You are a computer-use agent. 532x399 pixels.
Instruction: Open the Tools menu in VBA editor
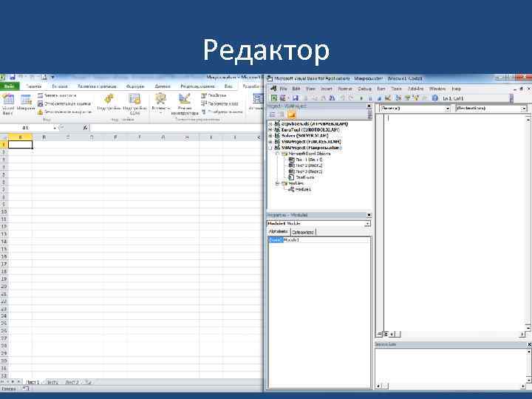[x=396, y=89]
